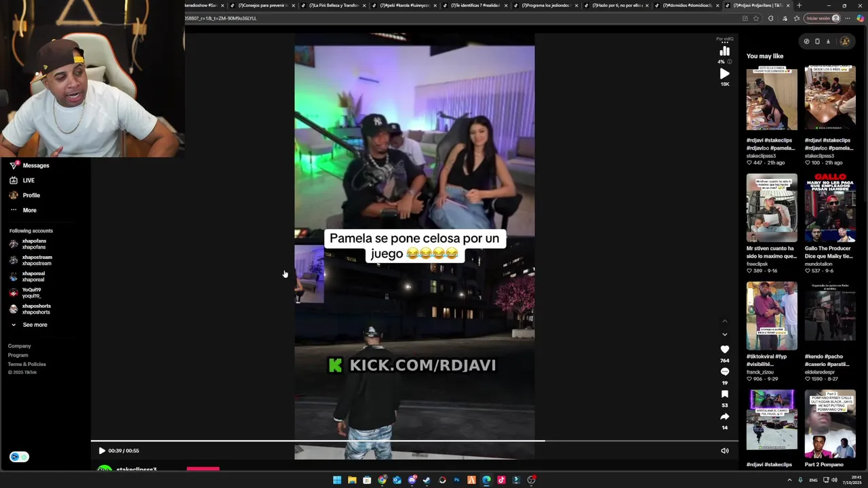
Task: Open the #tiktokviral #fyp video thumbnail
Action: [x=772, y=316]
